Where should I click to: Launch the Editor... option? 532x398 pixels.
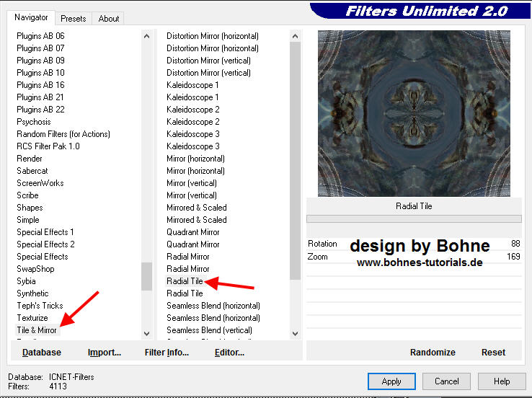tap(229, 353)
